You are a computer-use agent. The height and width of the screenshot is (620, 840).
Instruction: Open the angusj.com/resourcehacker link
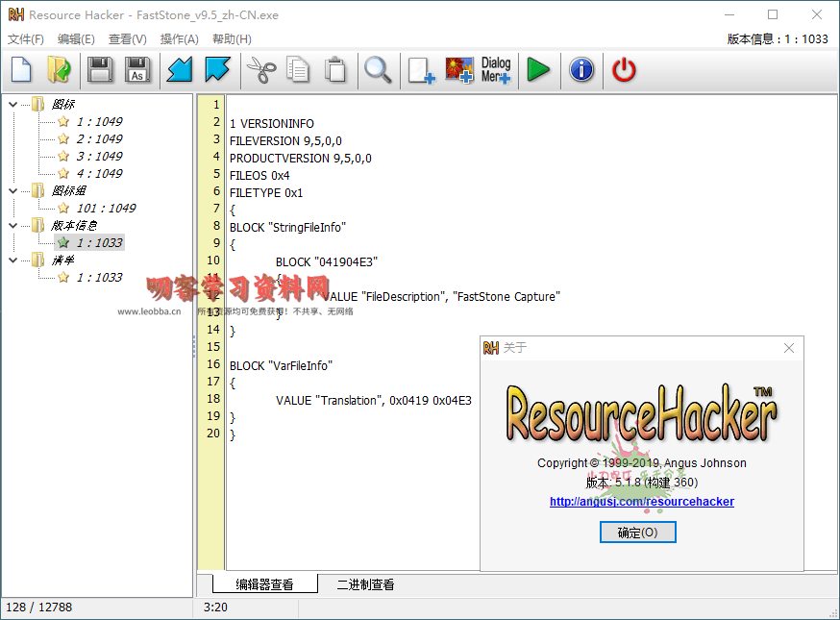pyautogui.click(x=641, y=502)
